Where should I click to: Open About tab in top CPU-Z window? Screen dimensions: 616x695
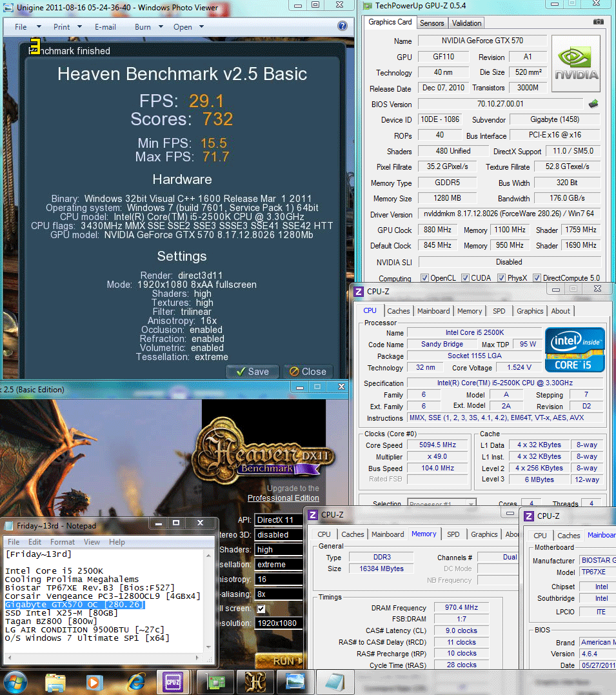coord(561,311)
